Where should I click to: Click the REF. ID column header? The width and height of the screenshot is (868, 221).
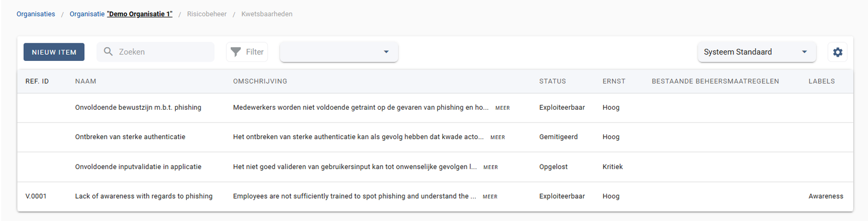[x=37, y=81]
